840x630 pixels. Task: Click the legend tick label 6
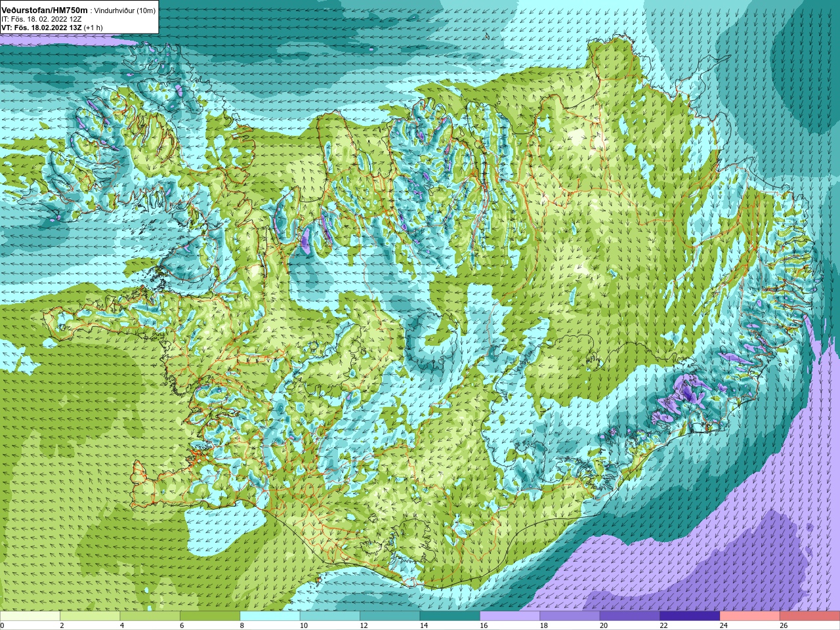coord(182,625)
